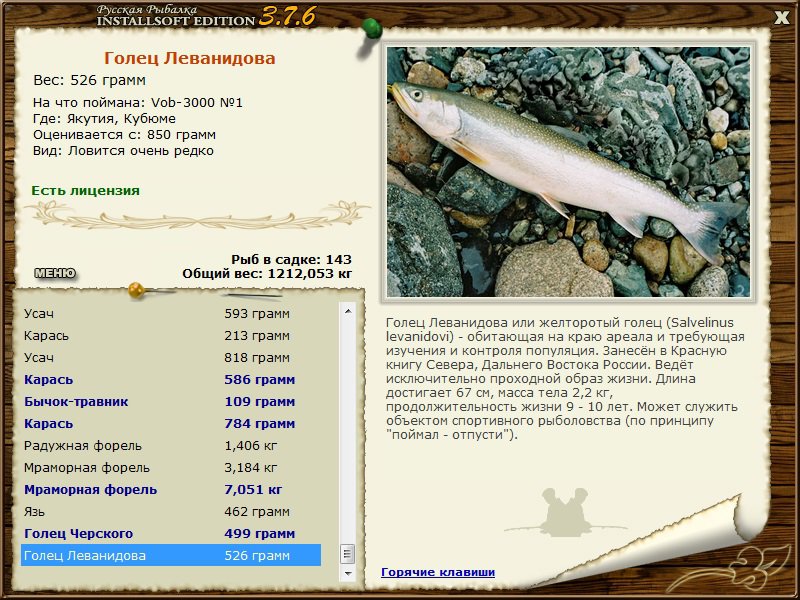This screenshot has height=600, width=800.
Task: Click the Голец Леванидова title heading
Action: (x=190, y=58)
